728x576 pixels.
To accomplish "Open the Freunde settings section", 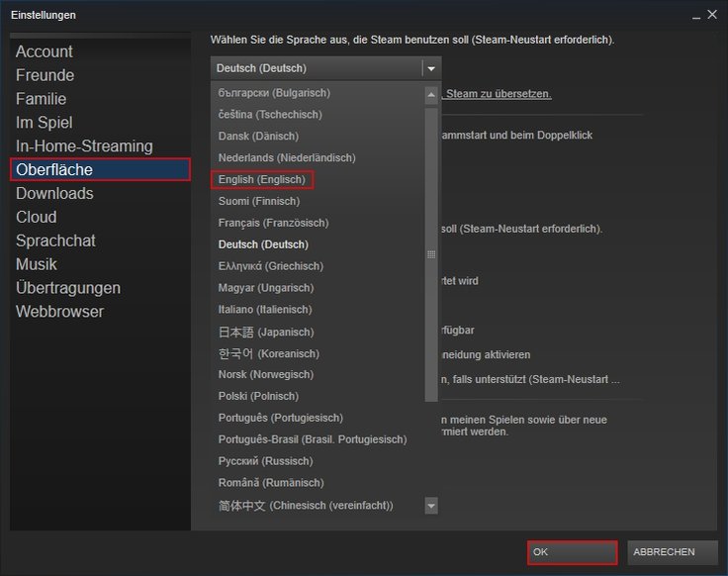I will (100, 75).
